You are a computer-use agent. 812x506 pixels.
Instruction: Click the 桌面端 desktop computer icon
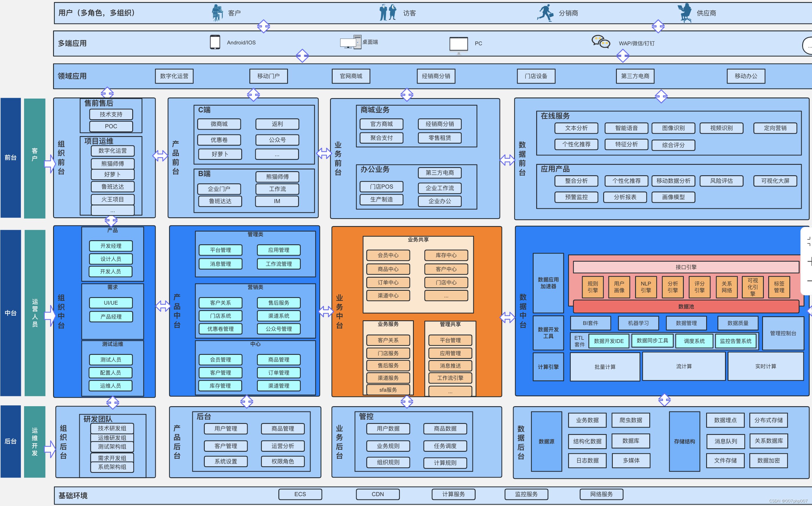pyautogui.click(x=351, y=42)
